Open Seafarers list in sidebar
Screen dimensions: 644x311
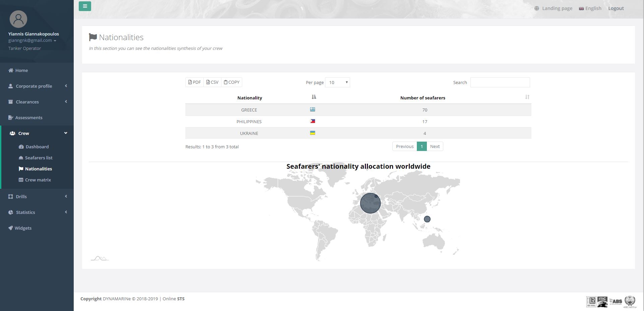(x=39, y=158)
